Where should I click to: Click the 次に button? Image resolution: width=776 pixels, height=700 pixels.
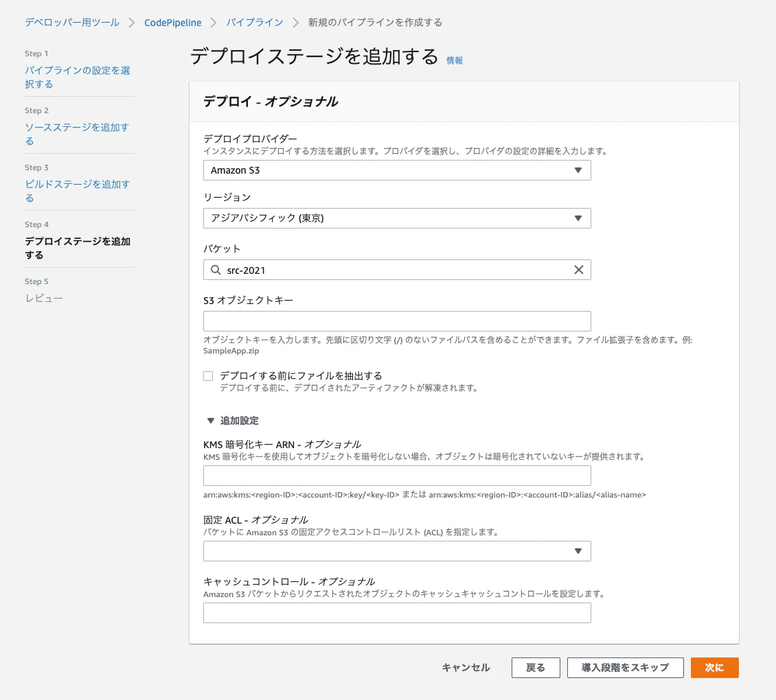(x=715, y=668)
